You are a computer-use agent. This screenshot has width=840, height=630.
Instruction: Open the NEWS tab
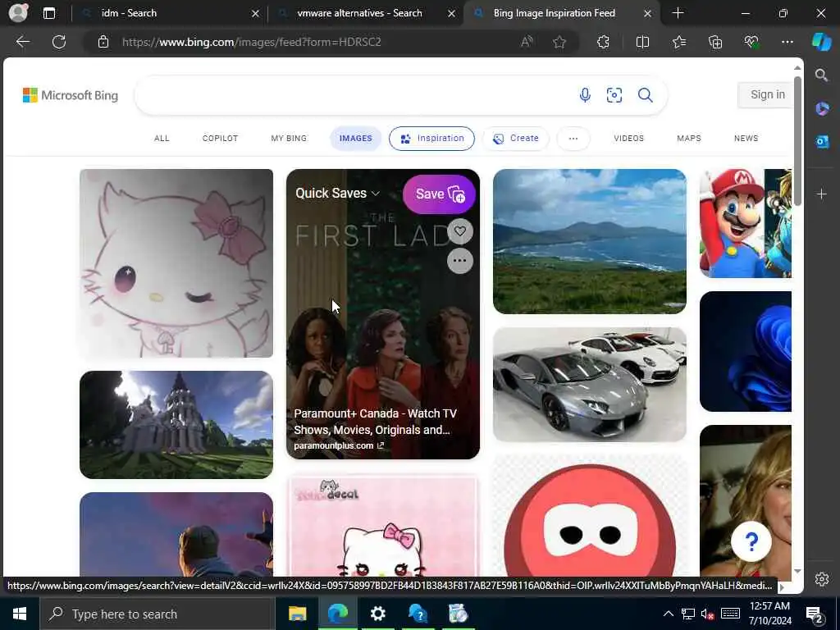746,138
